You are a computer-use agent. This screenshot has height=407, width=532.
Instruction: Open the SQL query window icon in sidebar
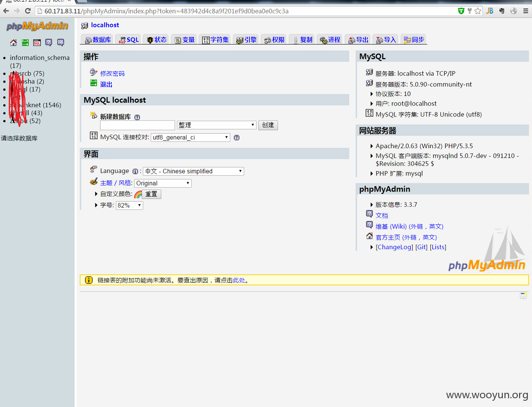(37, 43)
